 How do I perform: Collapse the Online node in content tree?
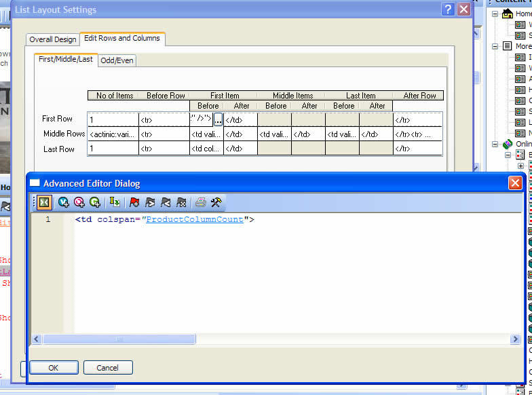(495, 145)
